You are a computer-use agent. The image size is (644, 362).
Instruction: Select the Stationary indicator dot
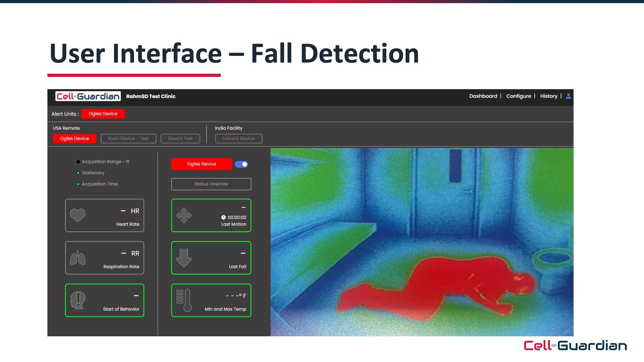tap(78, 173)
